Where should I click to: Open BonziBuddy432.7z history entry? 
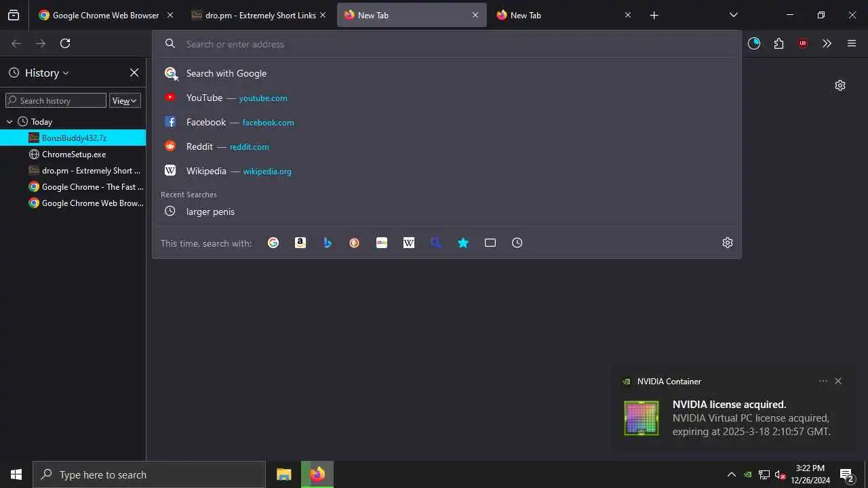coord(73,138)
